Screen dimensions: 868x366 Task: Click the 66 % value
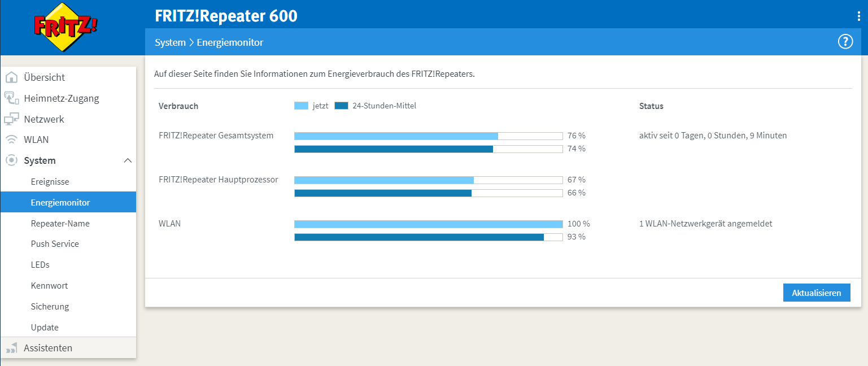(577, 193)
